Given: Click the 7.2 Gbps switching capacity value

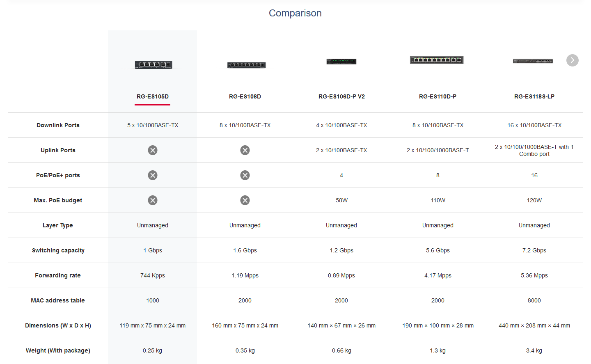Looking at the screenshot, I should coord(534,250).
